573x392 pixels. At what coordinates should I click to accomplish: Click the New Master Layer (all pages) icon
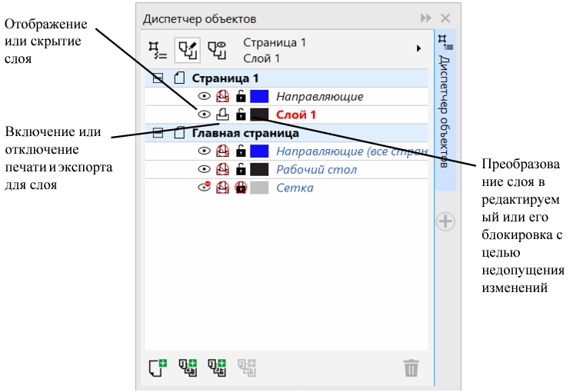[187, 367]
